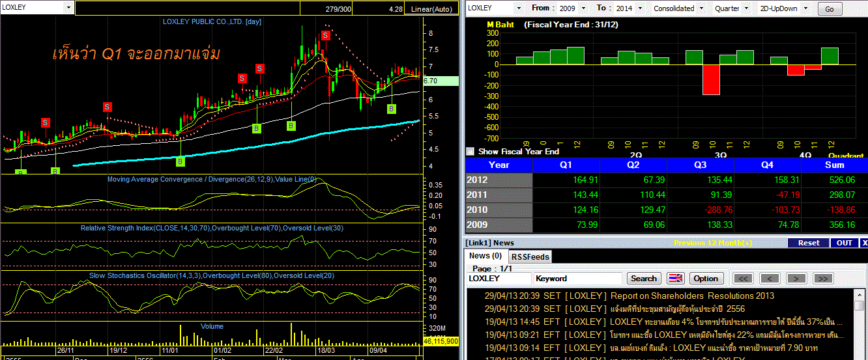Click the Sum column header

tap(834, 165)
